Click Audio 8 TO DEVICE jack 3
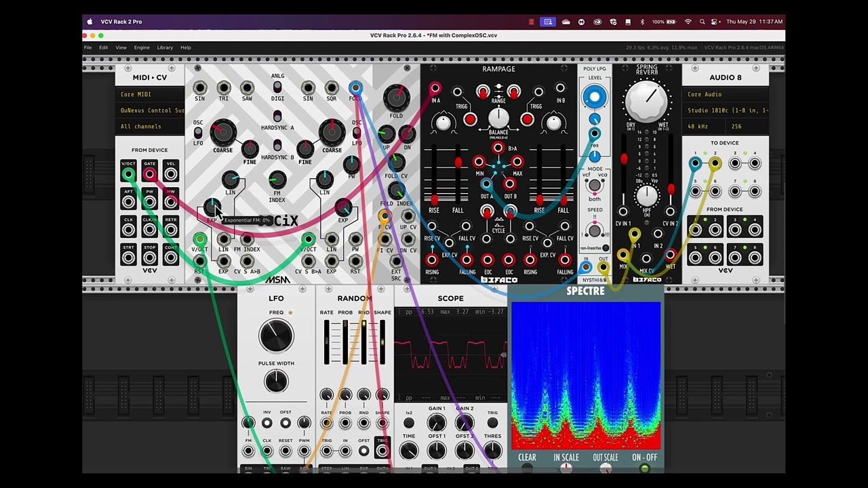Image resolution: width=868 pixels, height=488 pixels. pyautogui.click(x=734, y=163)
